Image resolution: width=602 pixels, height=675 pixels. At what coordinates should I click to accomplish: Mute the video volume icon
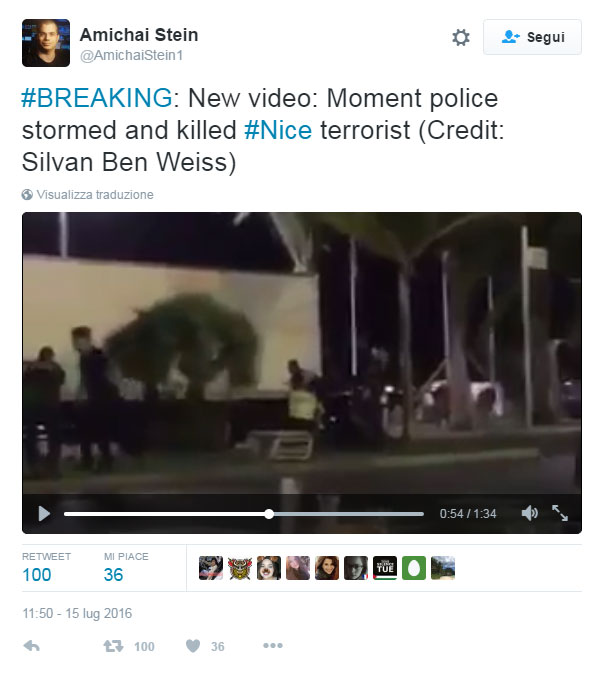pos(529,513)
